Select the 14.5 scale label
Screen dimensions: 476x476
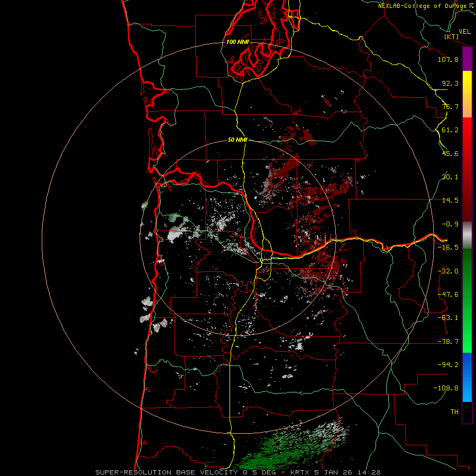[x=450, y=200]
